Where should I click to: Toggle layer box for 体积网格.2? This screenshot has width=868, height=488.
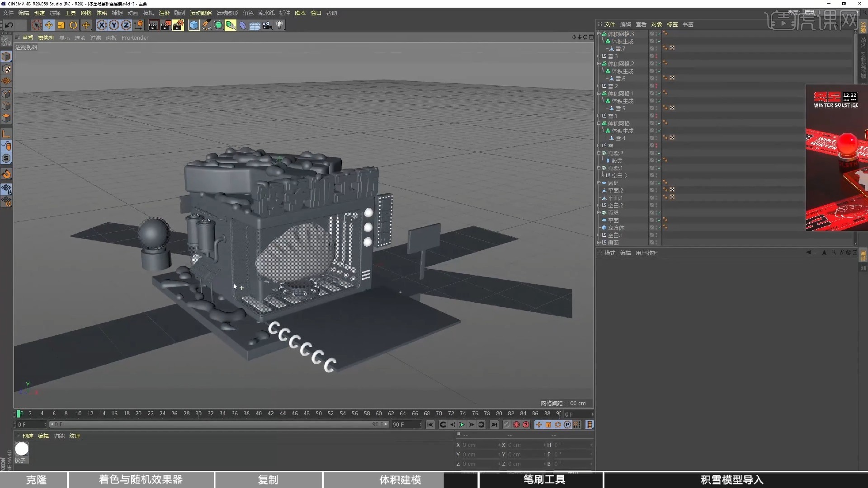coord(651,64)
